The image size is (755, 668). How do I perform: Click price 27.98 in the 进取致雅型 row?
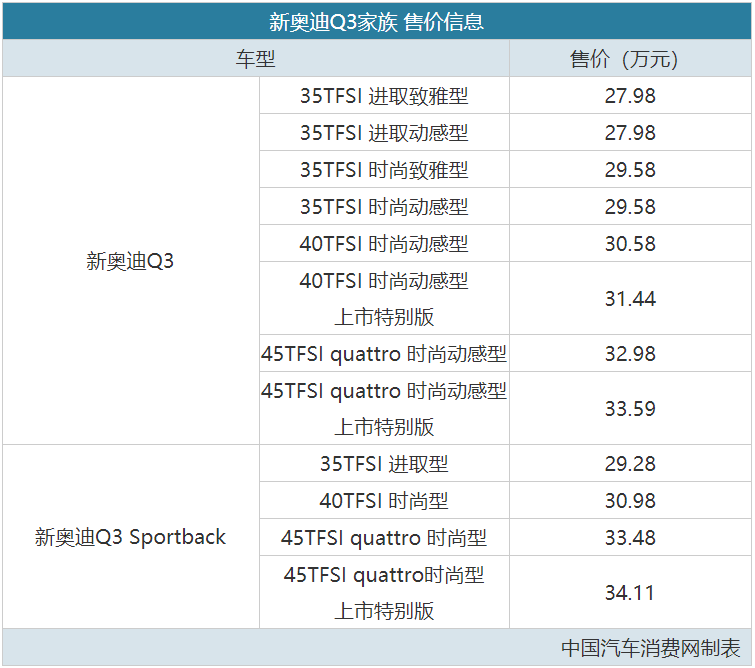630,96
